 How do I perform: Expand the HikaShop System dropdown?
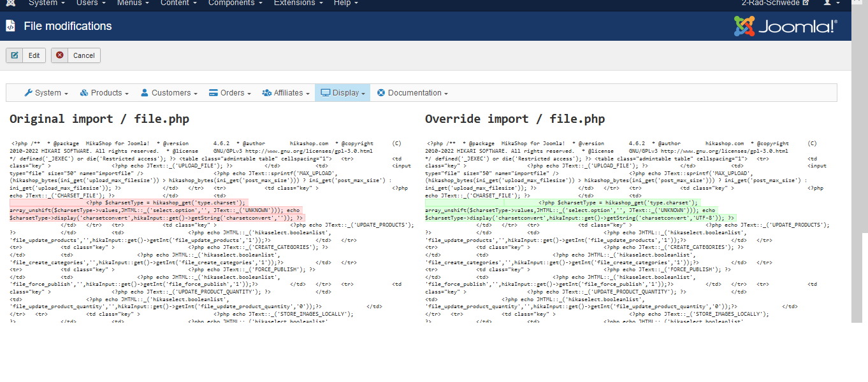pyautogui.click(x=47, y=93)
